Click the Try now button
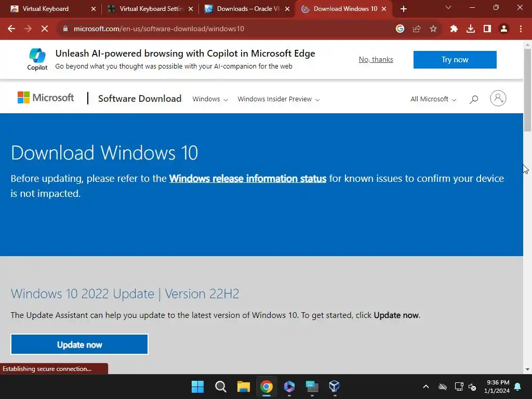Image resolution: width=532 pixels, height=399 pixels. 455,60
